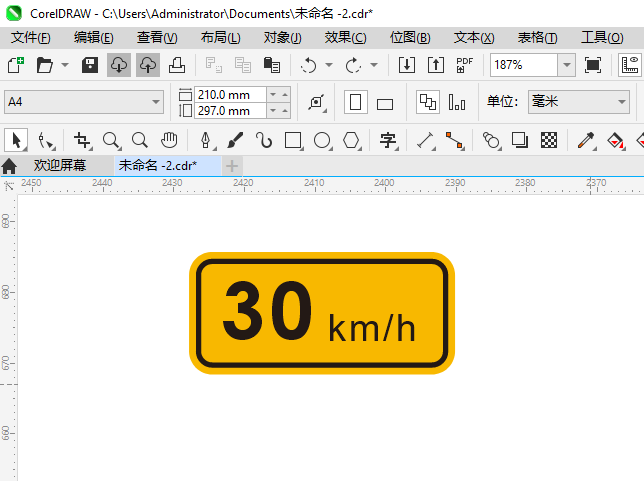Select the Rectangle tool
Image resolution: width=644 pixels, height=481 pixels.
pos(293,140)
